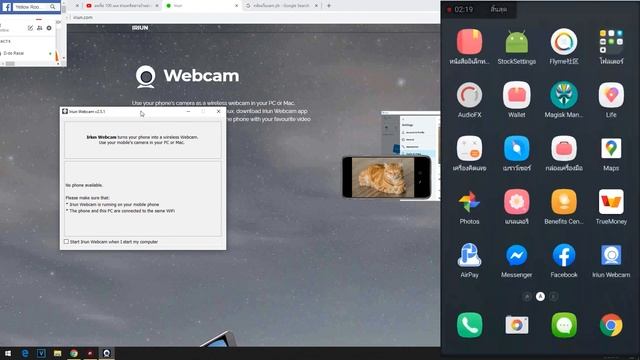Close the Iriun Webcam window

(218, 111)
